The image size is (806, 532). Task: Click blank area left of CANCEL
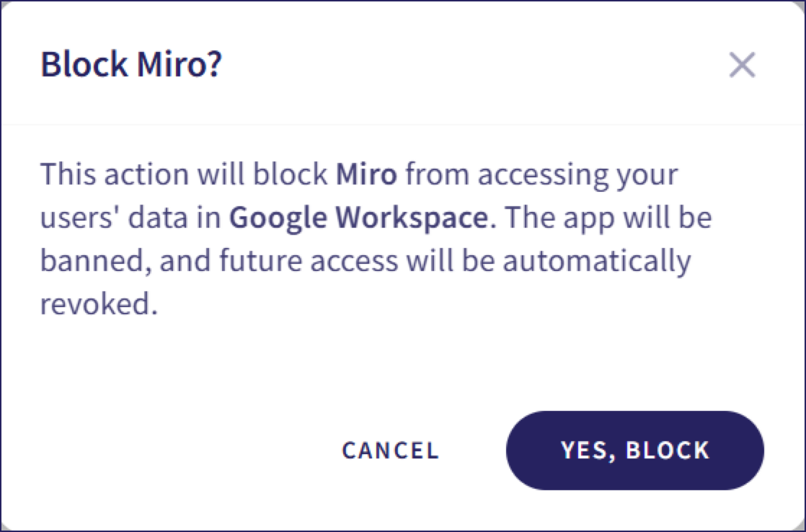180,451
